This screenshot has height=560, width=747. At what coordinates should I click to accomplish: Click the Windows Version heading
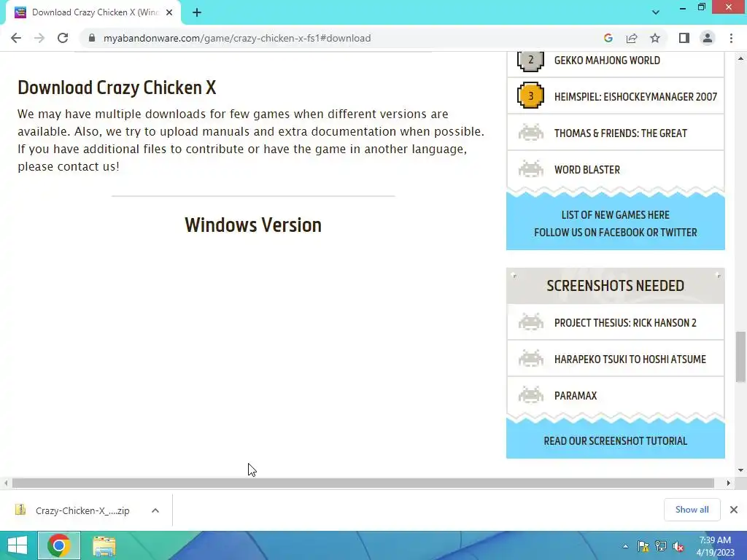253,225
